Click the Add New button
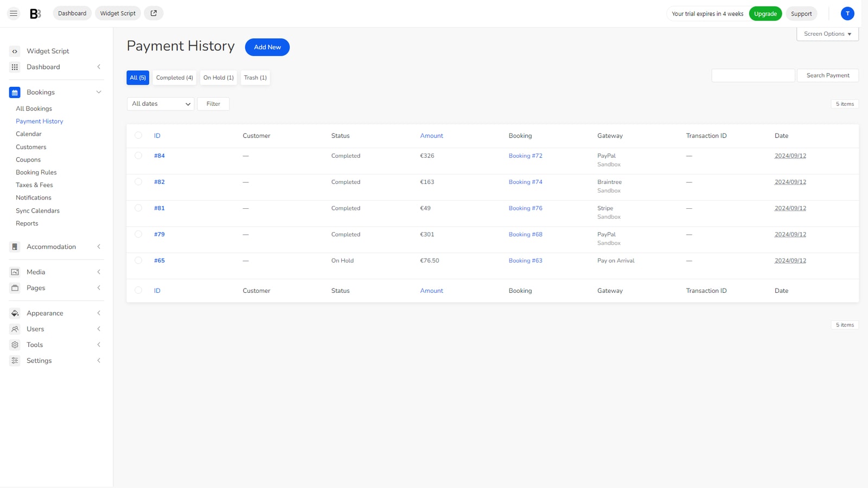This screenshot has height=488, width=868. point(267,47)
